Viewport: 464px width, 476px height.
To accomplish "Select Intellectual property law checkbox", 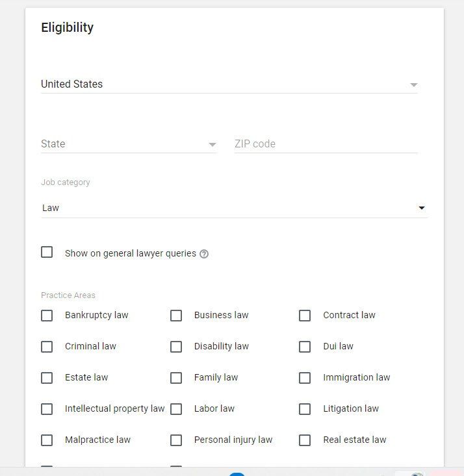I will click(x=47, y=409).
